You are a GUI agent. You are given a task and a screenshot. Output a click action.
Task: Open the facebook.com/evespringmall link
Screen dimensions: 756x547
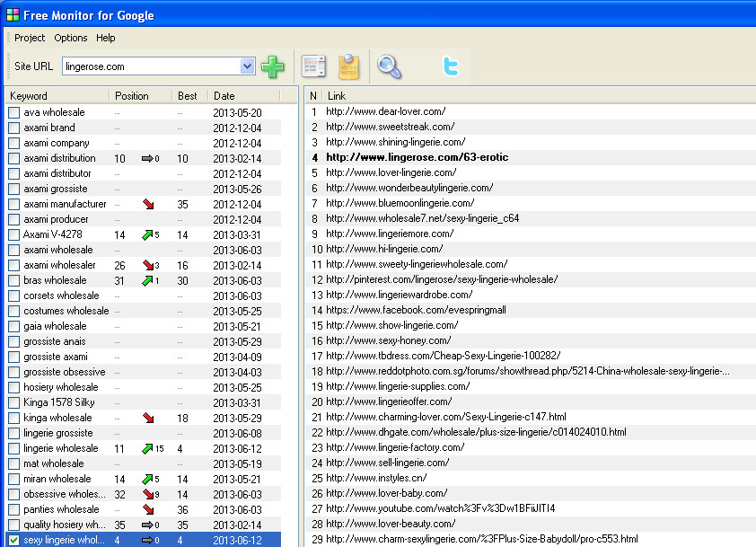point(416,310)
